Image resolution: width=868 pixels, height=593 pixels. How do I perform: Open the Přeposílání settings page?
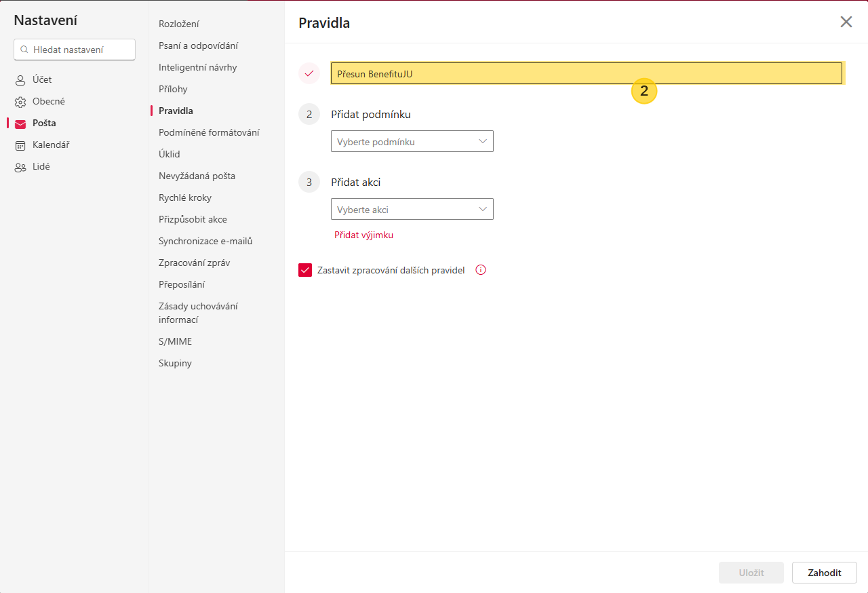[x=182, y=284]
